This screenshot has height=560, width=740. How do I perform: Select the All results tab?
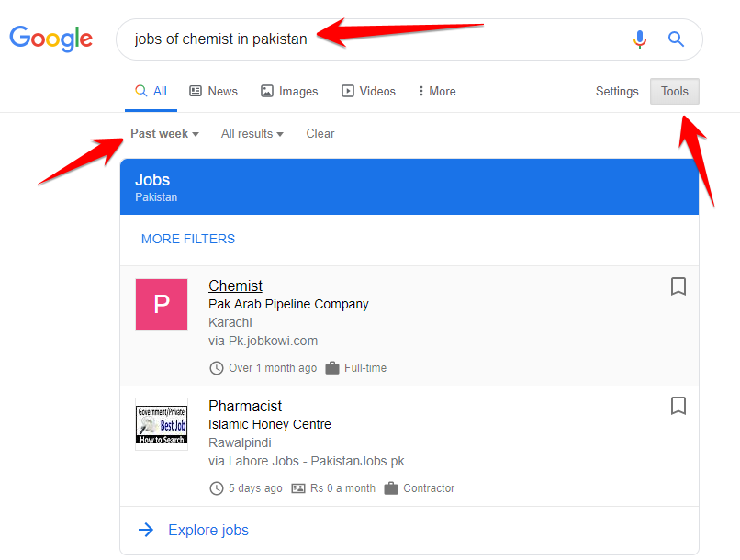pyautogui.click(x=151, y=92)
